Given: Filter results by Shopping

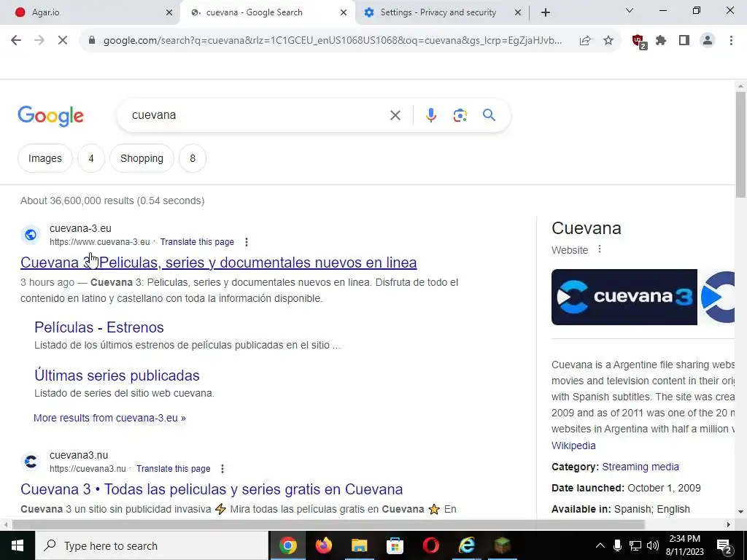Looking at the screenshot, I should (142, 158).
